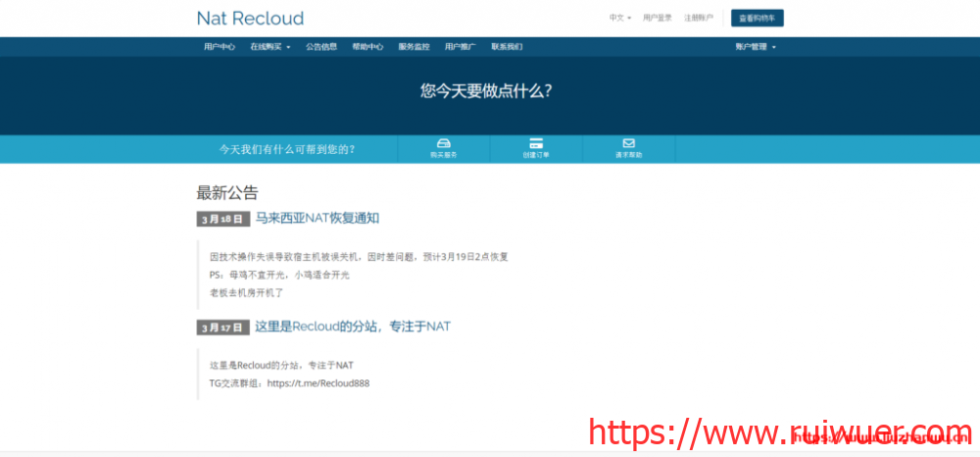Click the 查看购物车 button
The width and height of the screenshot is (980, 457).
pyautogui.click(x=757, y=18)
